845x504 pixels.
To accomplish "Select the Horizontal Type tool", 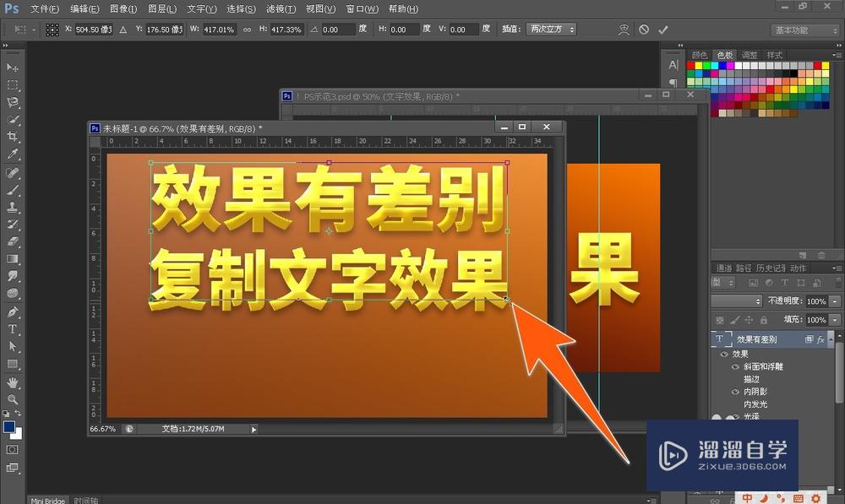I will tap(12, 329).
